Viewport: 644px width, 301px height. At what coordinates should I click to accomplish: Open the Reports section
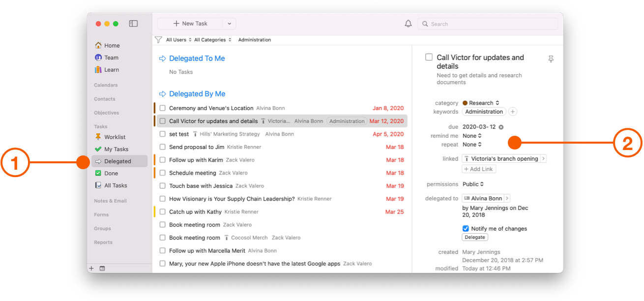click(x=103, y=242)
